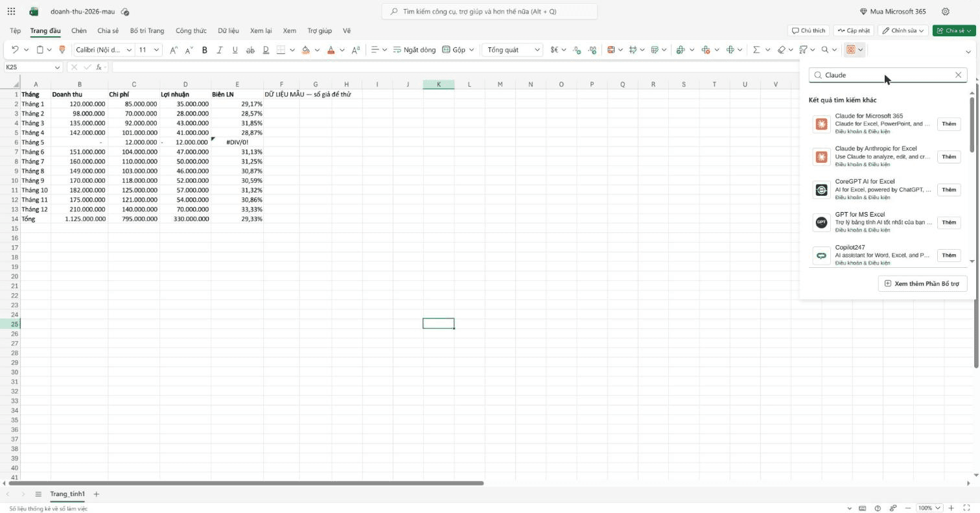Expand the Gộp merge options arrow
The width and height of the screenshot is (980, 513).
pyautogui.click(x=471, y=50)
